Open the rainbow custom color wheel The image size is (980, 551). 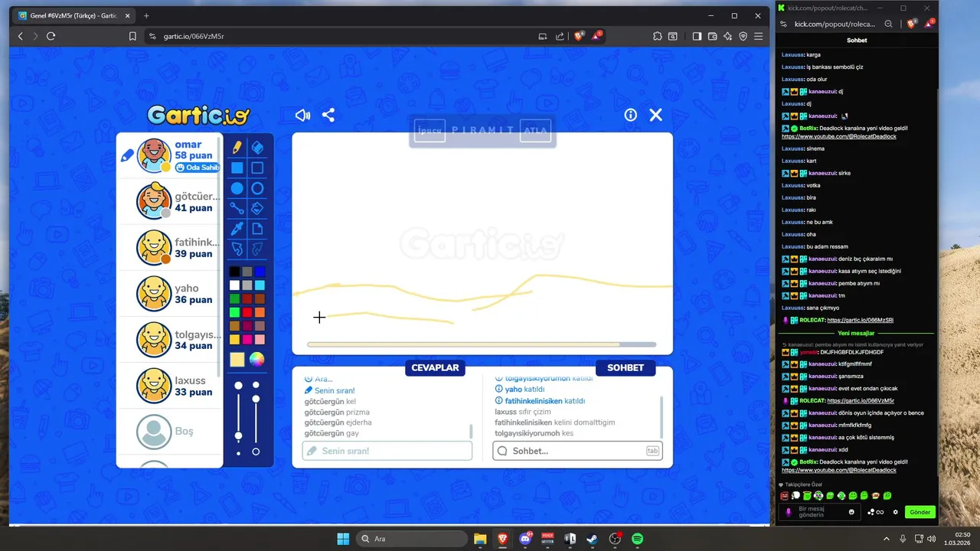[x=257, y=360]
